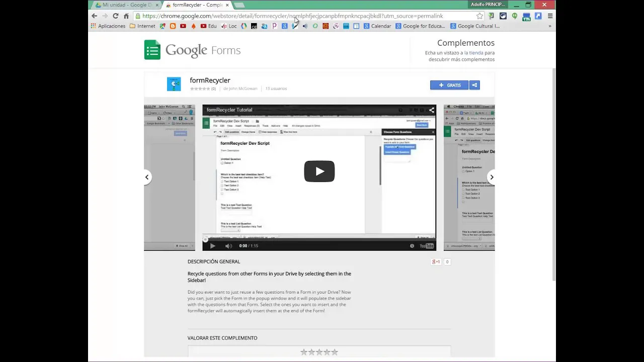
Task: Click the '15 usuarios' text
Action: [276, 88]
